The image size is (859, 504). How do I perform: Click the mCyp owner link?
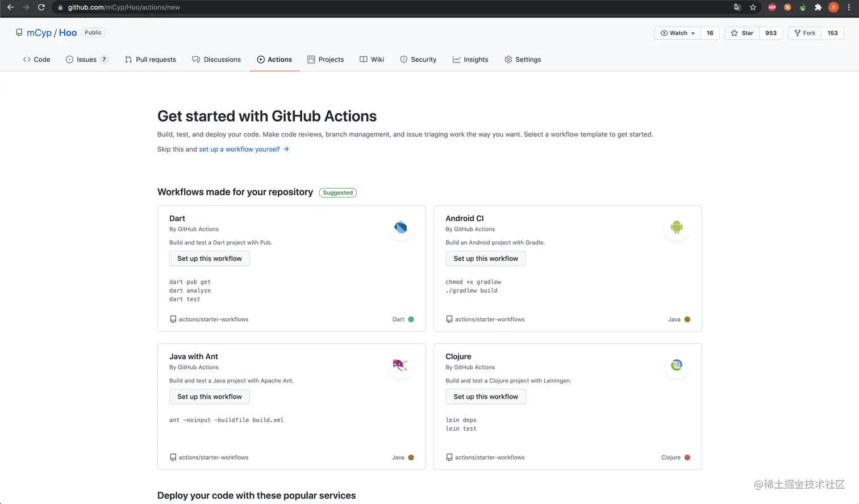(x=39, y=33)
